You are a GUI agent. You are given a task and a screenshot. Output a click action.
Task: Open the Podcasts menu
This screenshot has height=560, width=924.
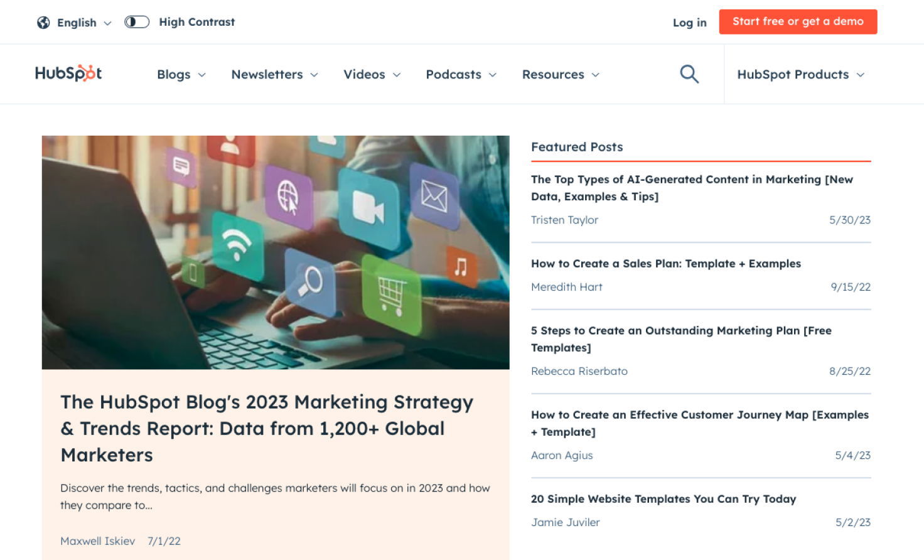click(461, 74)
